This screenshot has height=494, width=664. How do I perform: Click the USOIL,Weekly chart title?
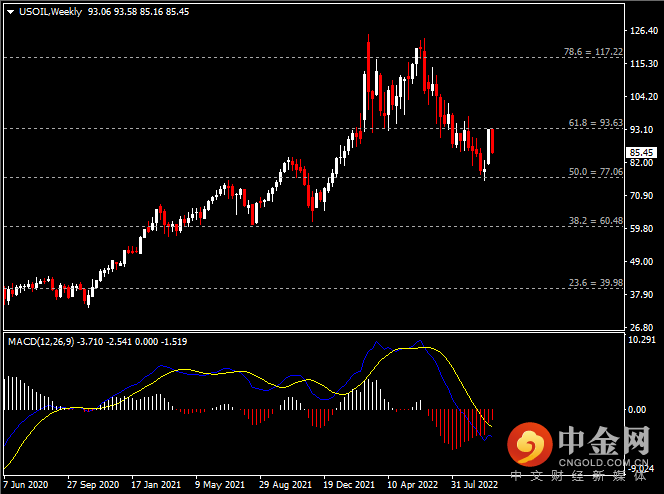point(50,10)
